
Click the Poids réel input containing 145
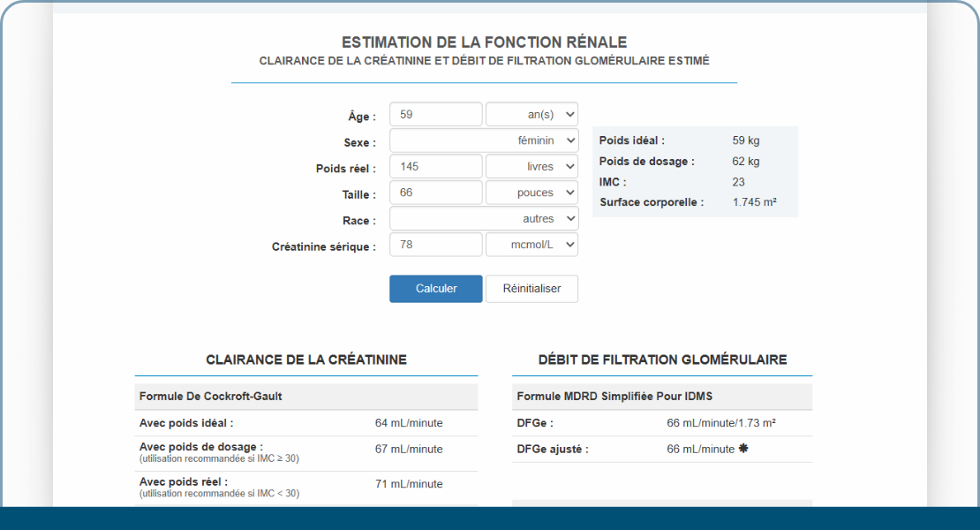(x=435, y=166)
